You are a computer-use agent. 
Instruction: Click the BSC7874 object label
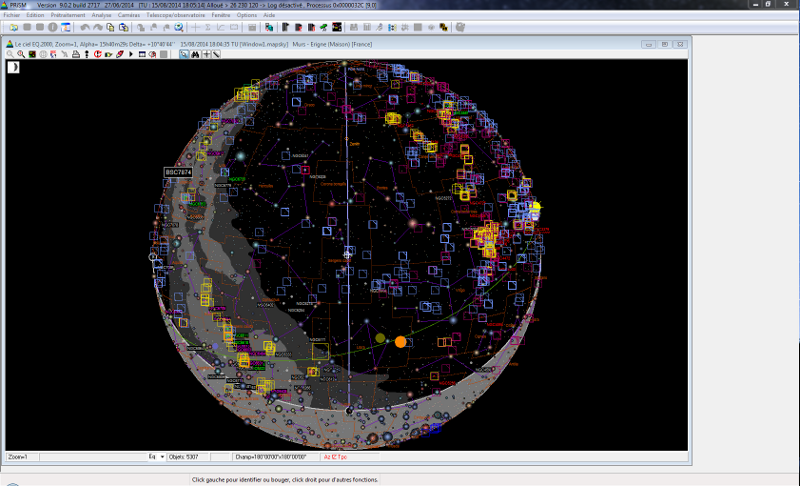[x=178, y=172]
